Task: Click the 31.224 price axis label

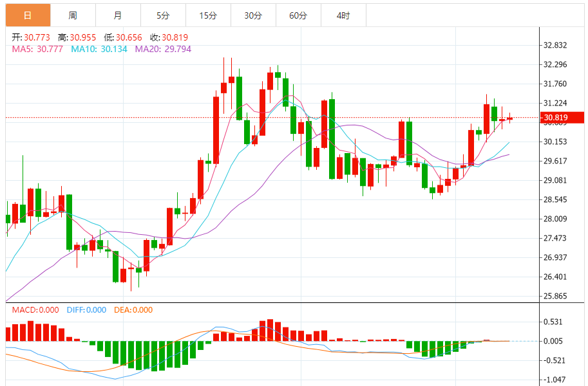Action: (555, 103)
